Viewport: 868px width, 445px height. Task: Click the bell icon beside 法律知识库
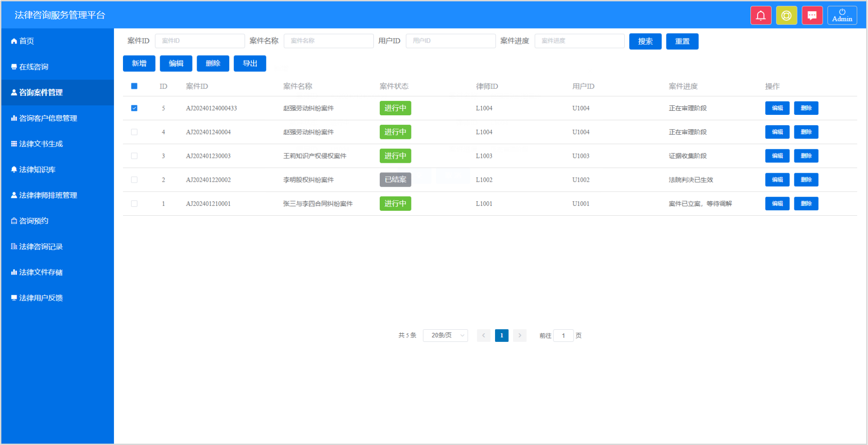point(14,170)
